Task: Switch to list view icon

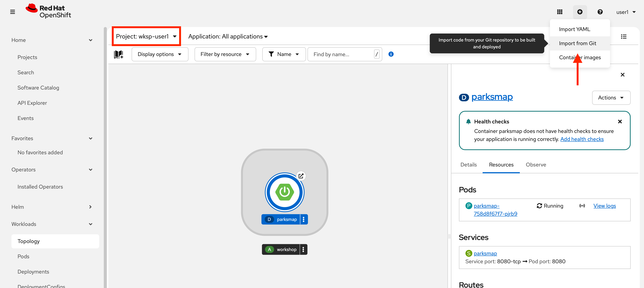Action: (x=624, y=37)
